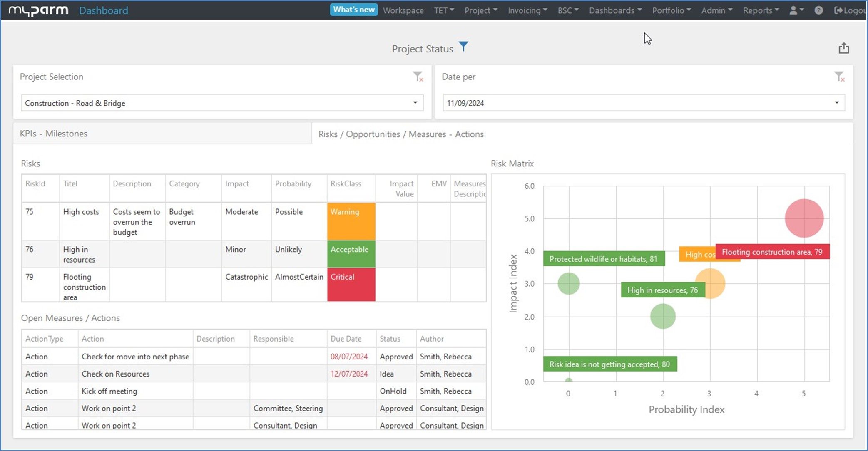Open the Reports menu
Image resolution: width=868 pixels, height=451 pixels.
pos(761,10)
